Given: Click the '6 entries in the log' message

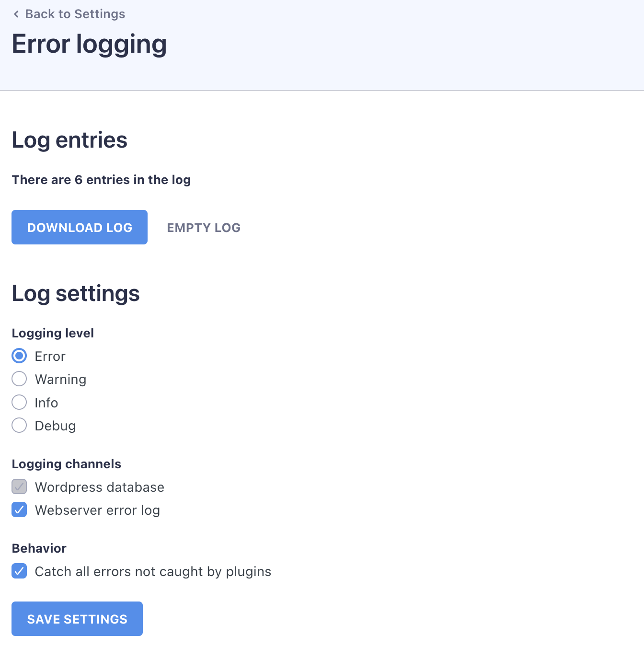Looking at the screenshot, I should click(102, 180).
